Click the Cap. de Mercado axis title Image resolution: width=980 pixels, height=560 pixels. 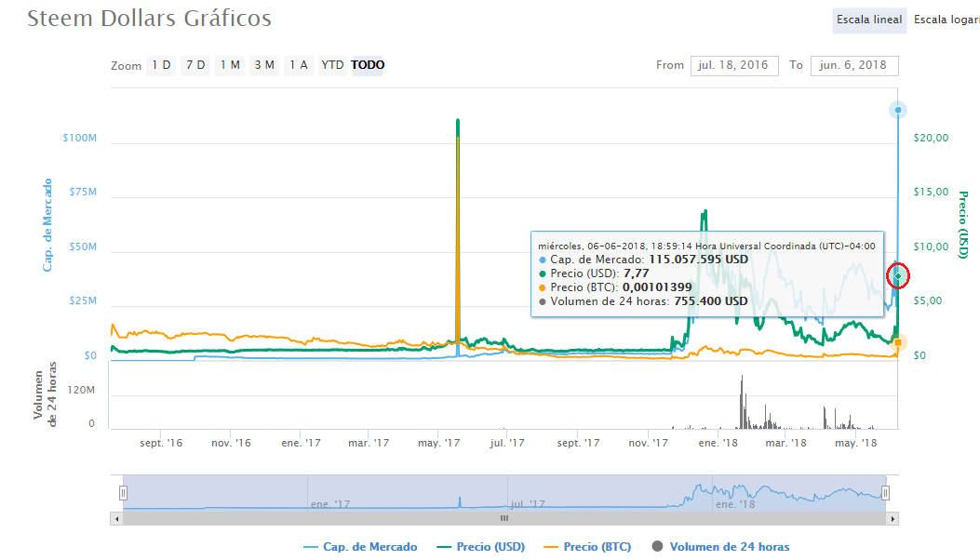(x=47, y=225)
